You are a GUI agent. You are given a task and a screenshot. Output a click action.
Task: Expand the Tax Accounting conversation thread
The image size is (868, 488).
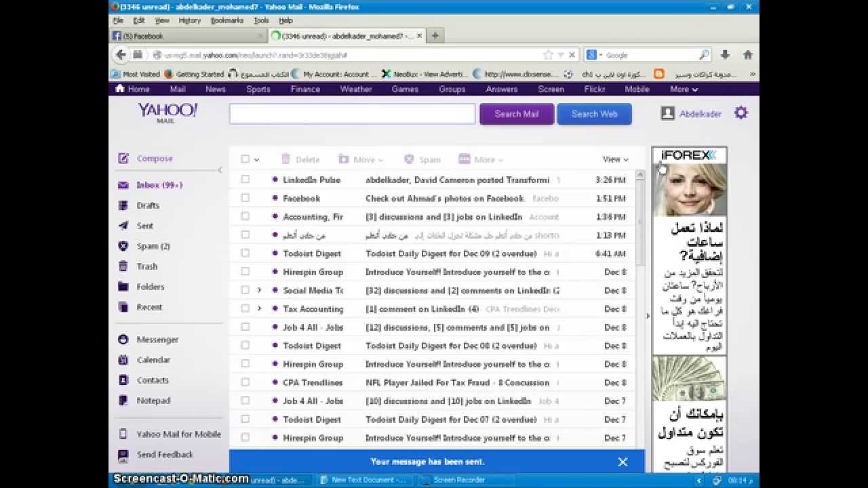pyautogui.click(x=259, y=308)
